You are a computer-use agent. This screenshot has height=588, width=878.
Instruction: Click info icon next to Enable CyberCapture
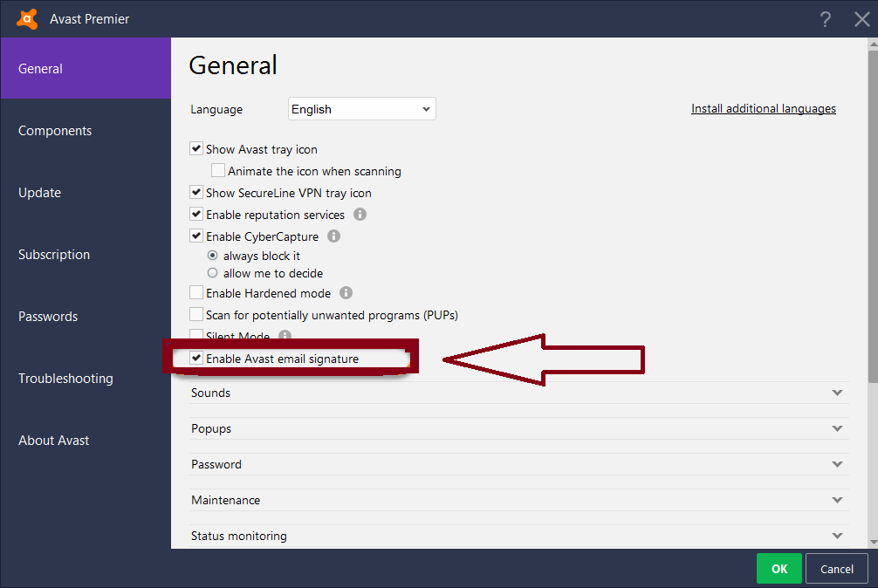(333, 236)
